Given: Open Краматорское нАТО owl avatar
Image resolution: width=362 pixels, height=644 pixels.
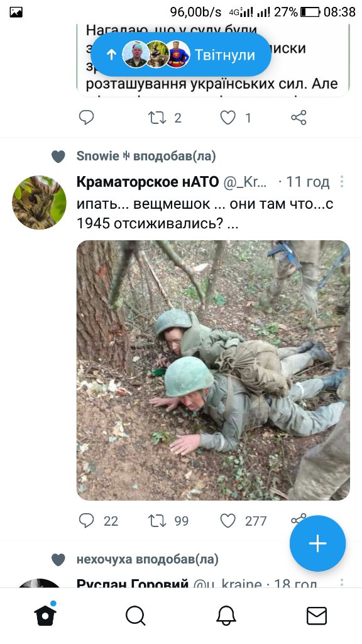Looking at the screenshot, I should coord(40,203).
